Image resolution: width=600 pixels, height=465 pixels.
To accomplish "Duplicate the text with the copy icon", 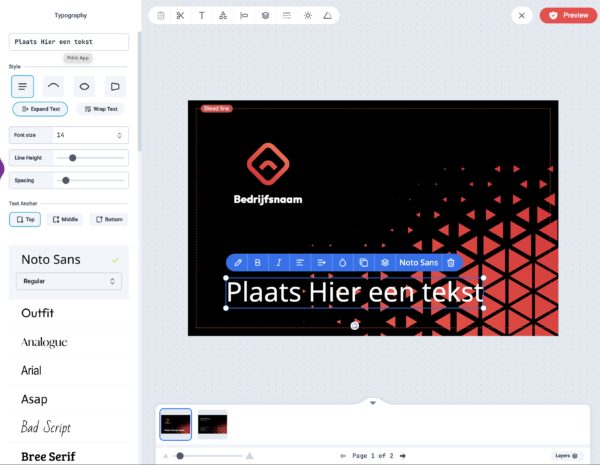I will pyautogui.click(x=363, y=262).
